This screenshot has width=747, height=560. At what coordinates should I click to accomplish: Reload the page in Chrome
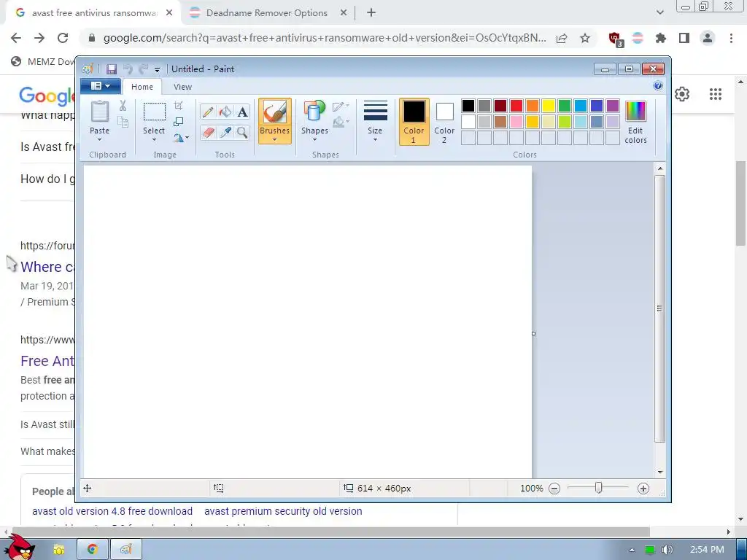coord(63,38)
